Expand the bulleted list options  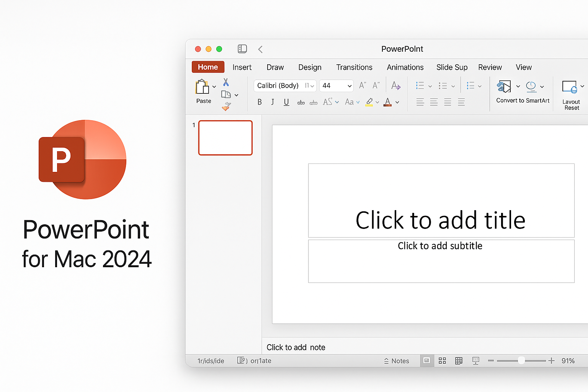[430, 85]
